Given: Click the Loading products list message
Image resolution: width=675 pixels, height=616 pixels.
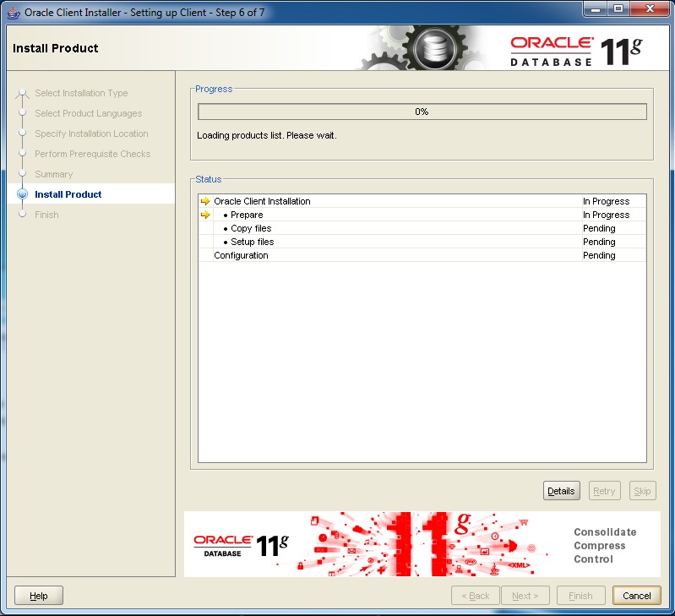Looking at the screenshot, I should click(267, 135).
